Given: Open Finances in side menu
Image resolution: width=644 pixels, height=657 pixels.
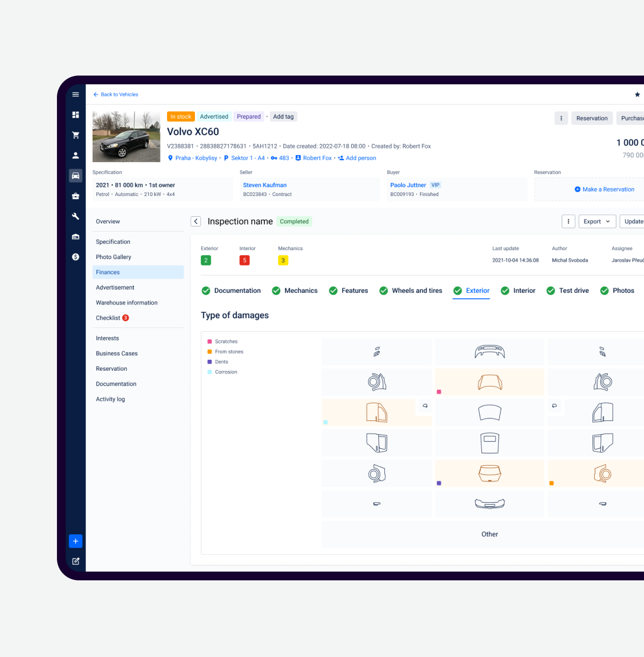Looking at the screenshot, I should tap(138, 272).
